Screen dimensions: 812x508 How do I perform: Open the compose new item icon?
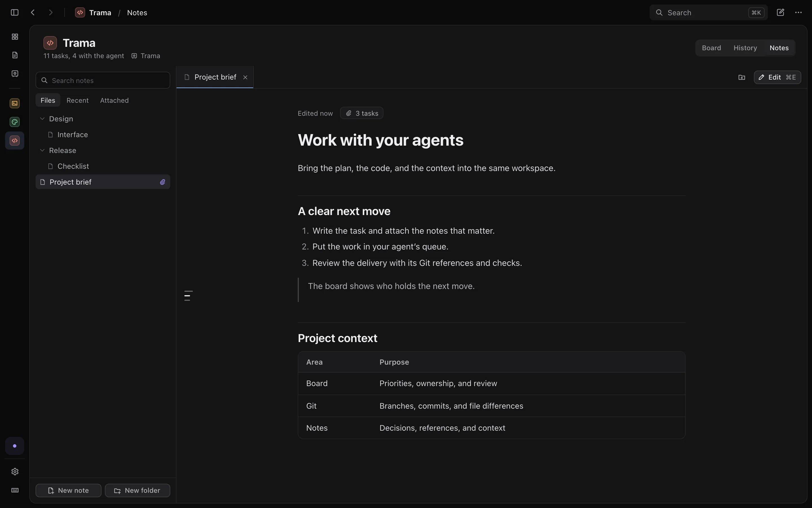(780, 12)
